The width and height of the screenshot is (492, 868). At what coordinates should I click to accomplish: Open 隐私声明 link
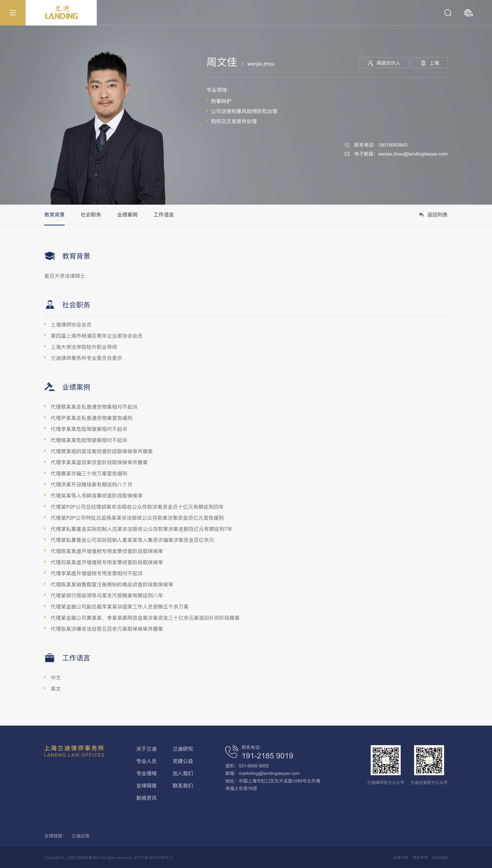click(x=420, y=857)
